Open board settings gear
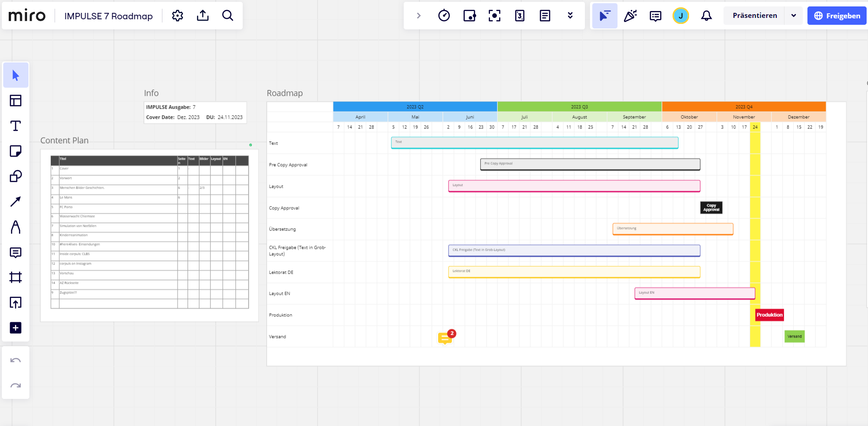The image size is (868, 426). pos(178,16)
